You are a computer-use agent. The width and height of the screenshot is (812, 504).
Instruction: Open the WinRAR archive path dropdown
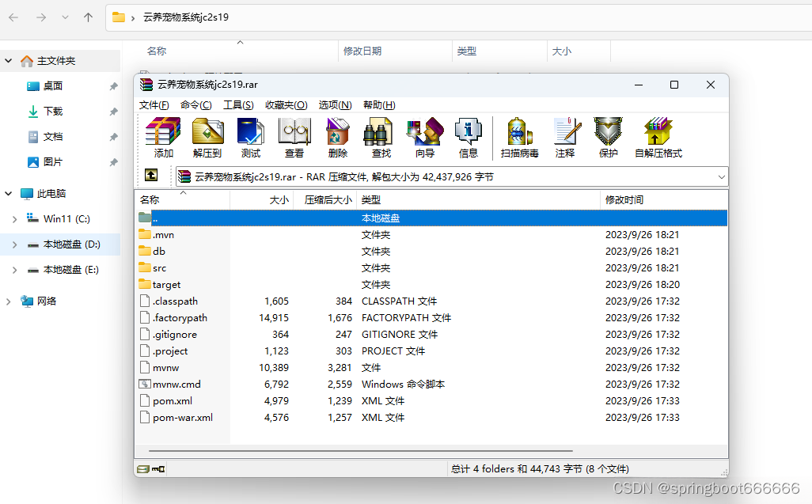point(721,177)
